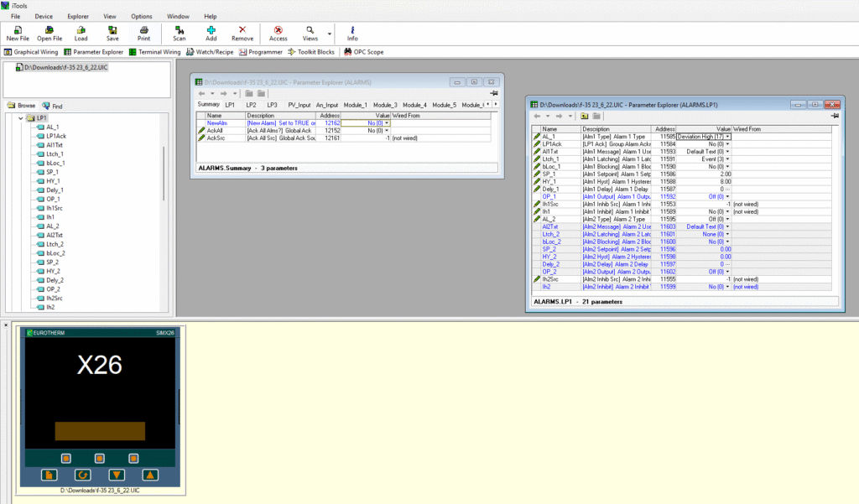Expand NewAlm value dropdown in ALARMS Summary
Viewport: 859px width, 504px height.
(386, 123)
